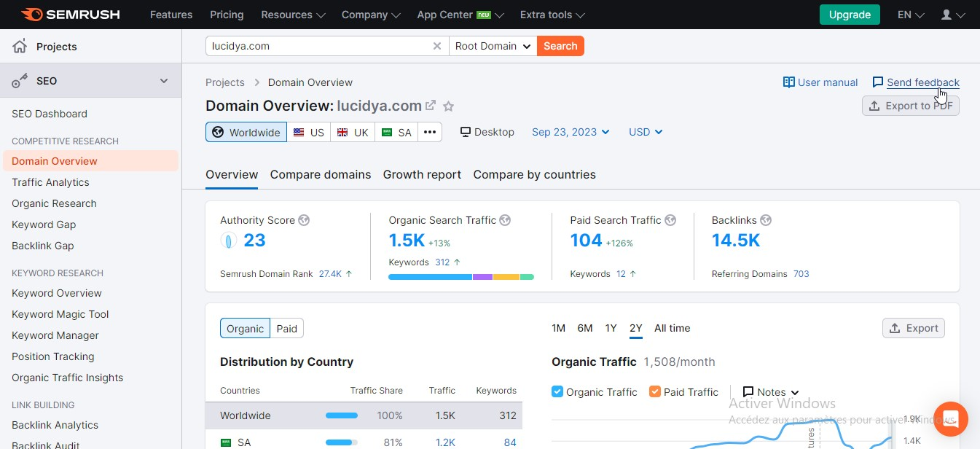Screen dimensions: 980x449
Task: Open the Features menu item
Action: [x=171, y=15]
